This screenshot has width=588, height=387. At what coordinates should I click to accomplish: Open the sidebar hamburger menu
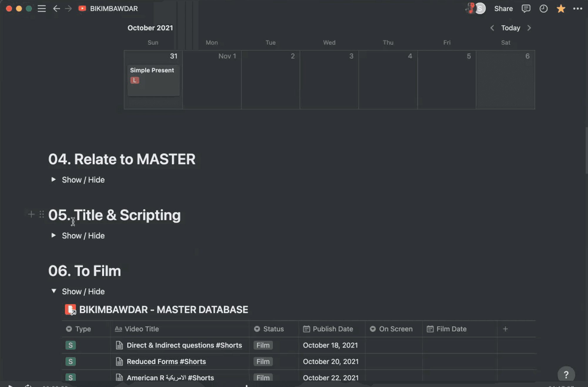pos(42,9)
